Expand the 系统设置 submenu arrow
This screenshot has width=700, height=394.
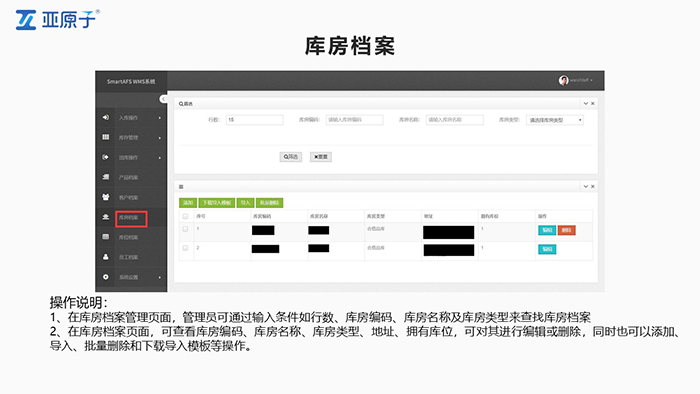(160, 277)
